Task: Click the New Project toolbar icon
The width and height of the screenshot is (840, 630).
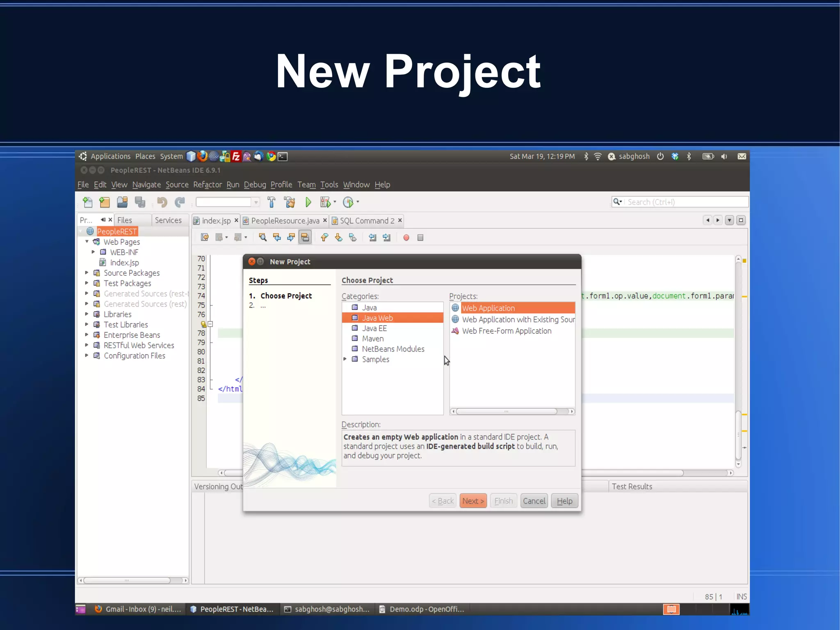Action: (x=105, y=202)
